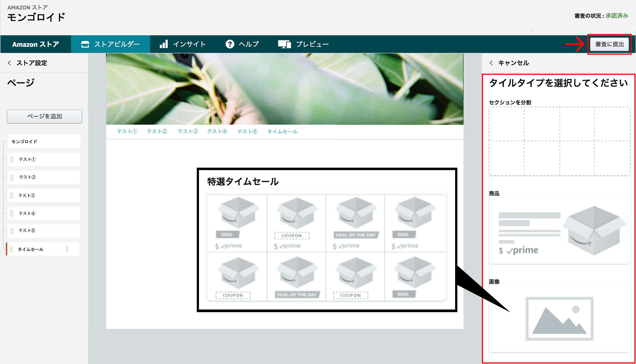The height and width of the screenshot is (364, 636).
Task: Click the back chevron next to ストア設定
Action: (9, 63)
